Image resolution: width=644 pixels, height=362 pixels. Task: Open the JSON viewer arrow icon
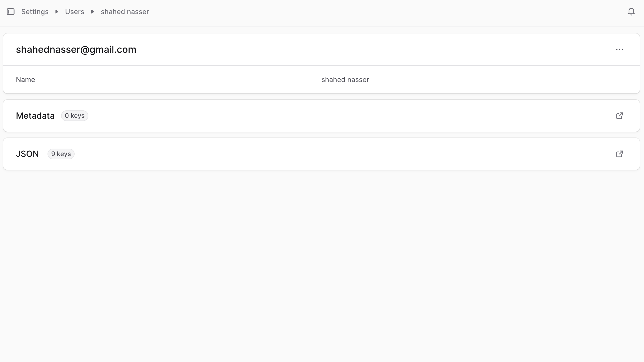pos(619,154)
